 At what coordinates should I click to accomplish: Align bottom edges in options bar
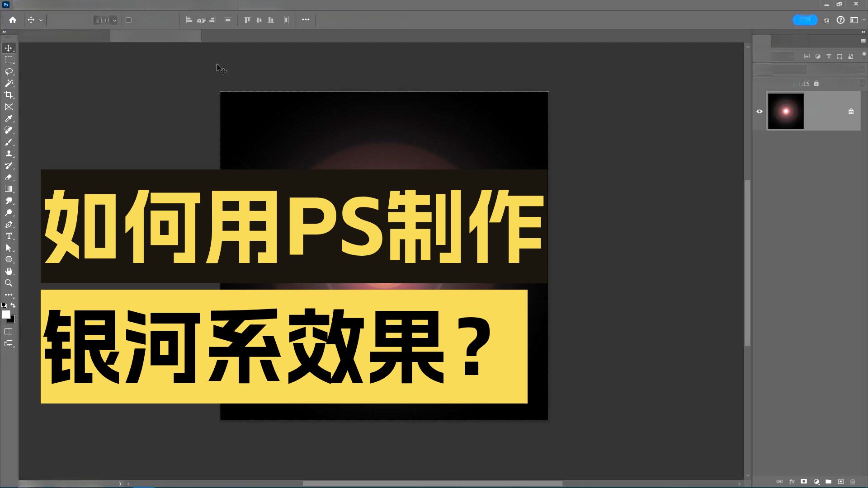pos(271,20)
